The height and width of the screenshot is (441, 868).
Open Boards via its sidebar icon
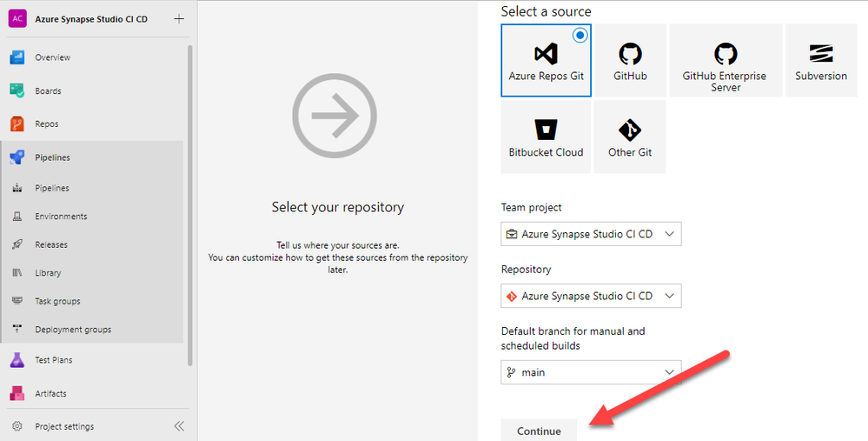click(x=17, y=90)
